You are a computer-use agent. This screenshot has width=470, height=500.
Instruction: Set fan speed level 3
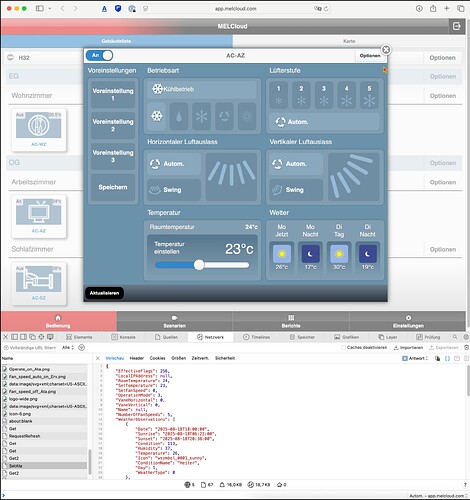pyautogui.click(x=324, y=95)
